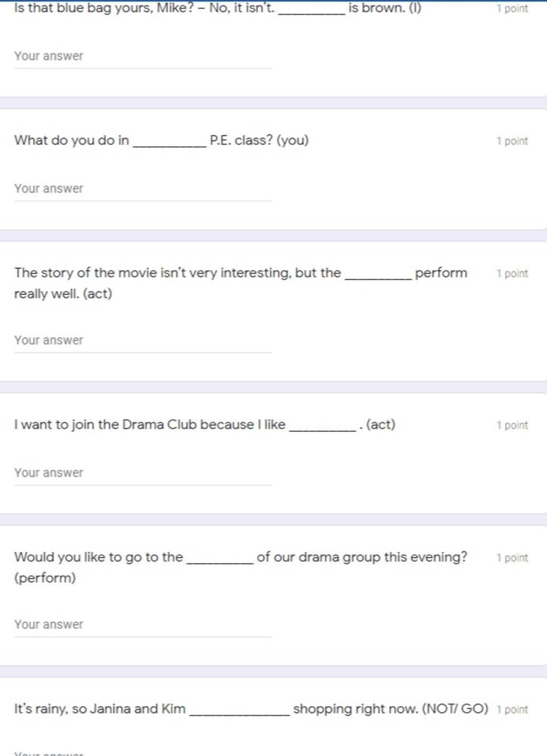Click the '(you)' hint after P.E. class

click(x=292, y=141)
